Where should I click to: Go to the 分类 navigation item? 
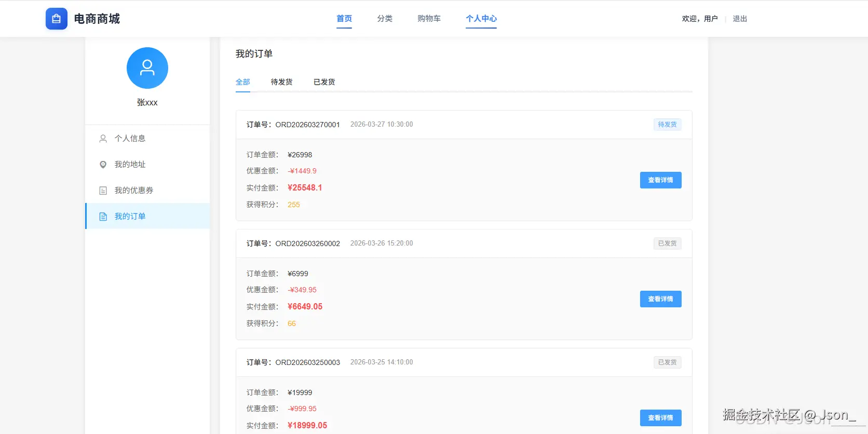(385, 19)
